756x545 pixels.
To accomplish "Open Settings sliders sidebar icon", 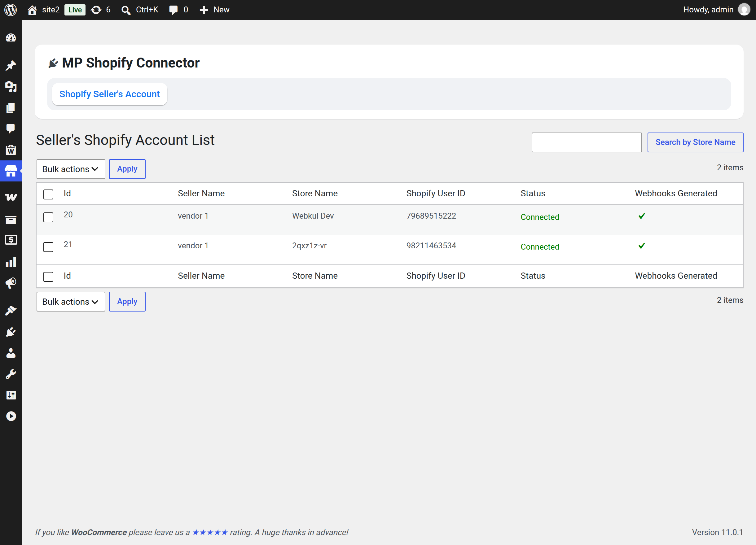I will coord(11,395).
